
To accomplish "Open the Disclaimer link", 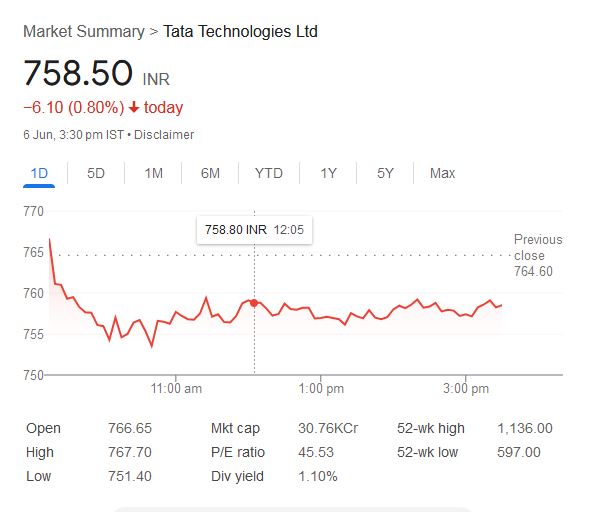I will point(164,135).
